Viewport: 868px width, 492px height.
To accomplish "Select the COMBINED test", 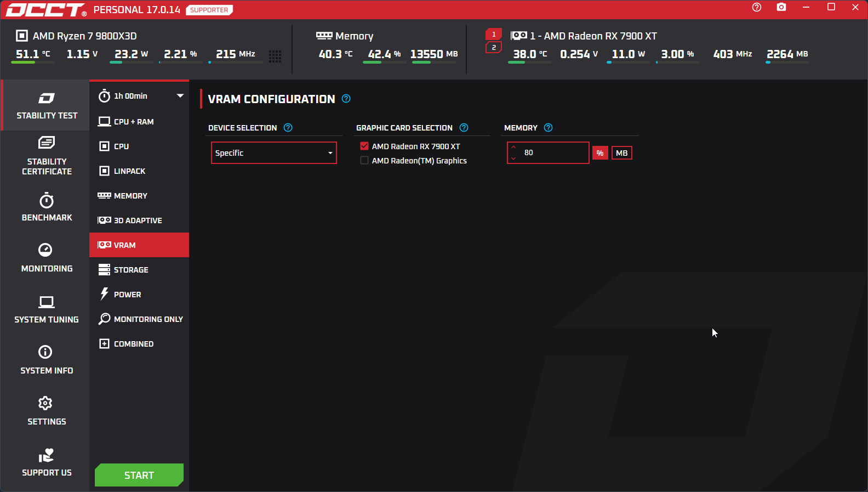I will click(139, 344).
